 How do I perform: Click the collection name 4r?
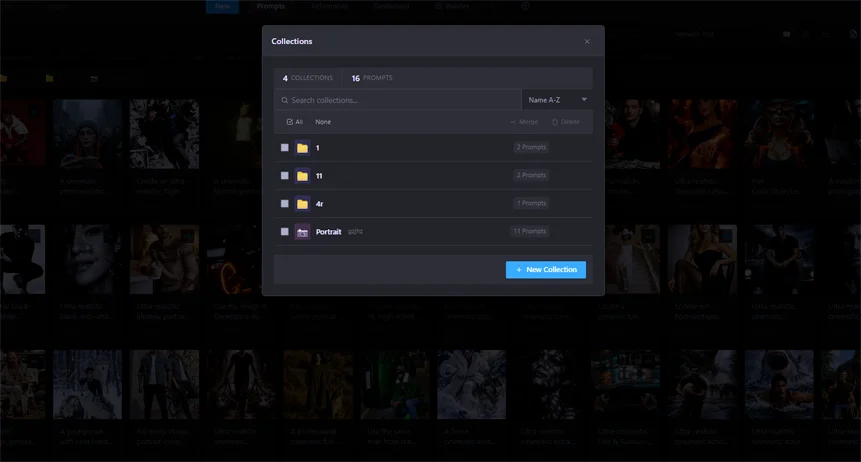320,204
